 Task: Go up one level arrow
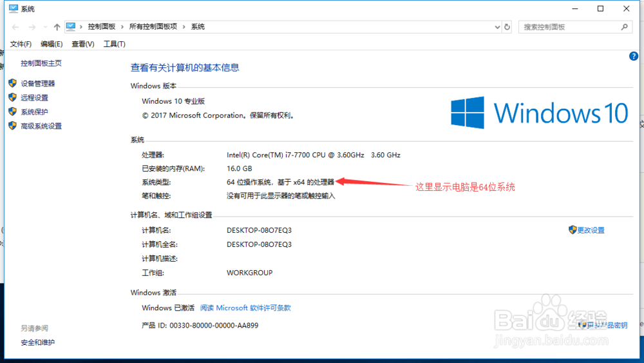coord(57,27)
